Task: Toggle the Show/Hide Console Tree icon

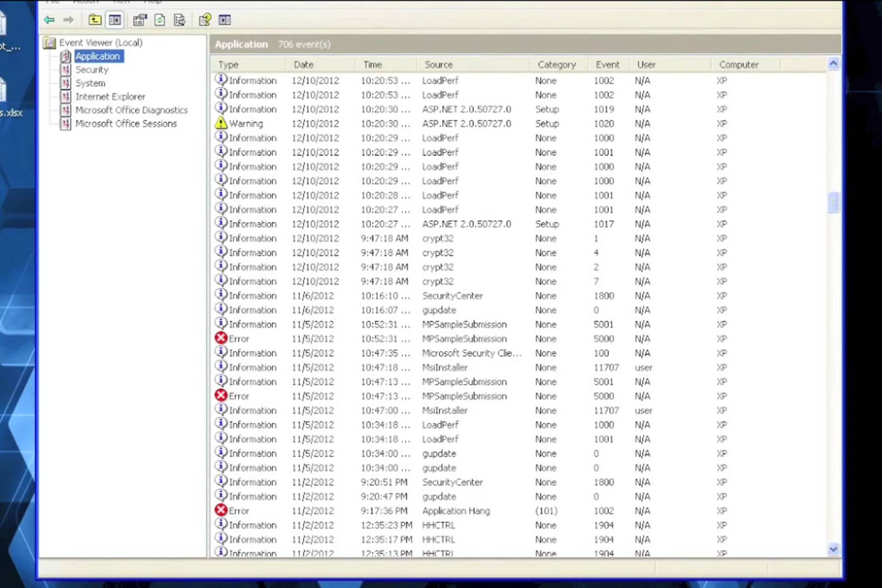Action: [x=115, y=20]
